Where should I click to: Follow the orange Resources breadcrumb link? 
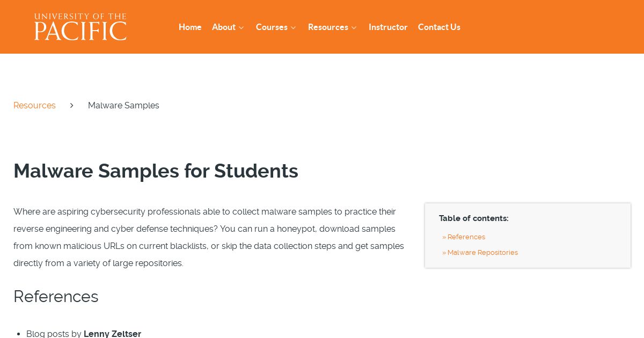(34, 105)
